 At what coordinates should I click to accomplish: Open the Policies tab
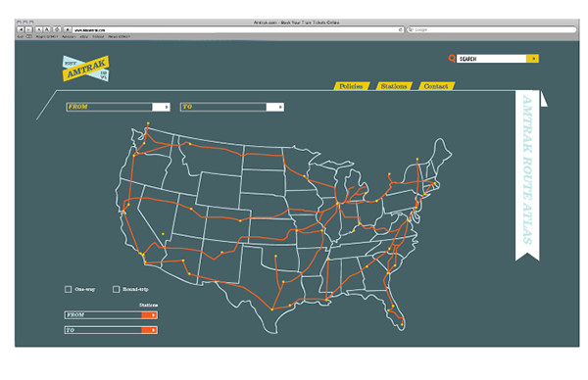tap(352, 86)
